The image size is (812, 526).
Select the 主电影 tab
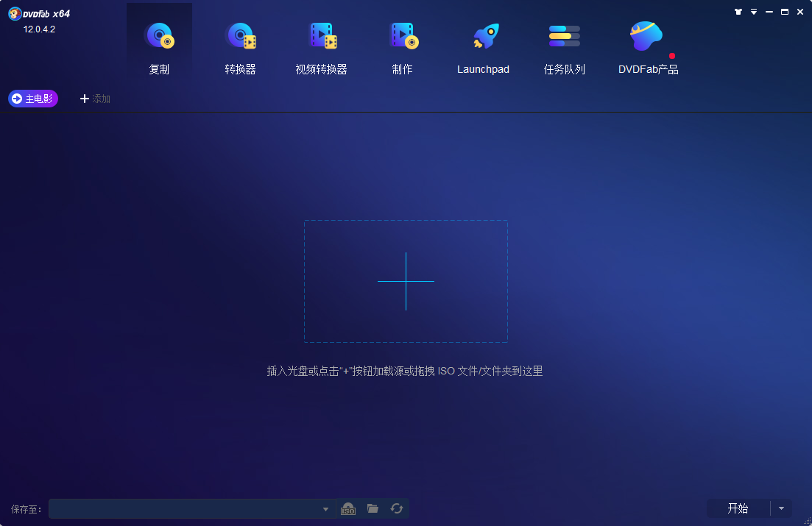pos(32,98)
